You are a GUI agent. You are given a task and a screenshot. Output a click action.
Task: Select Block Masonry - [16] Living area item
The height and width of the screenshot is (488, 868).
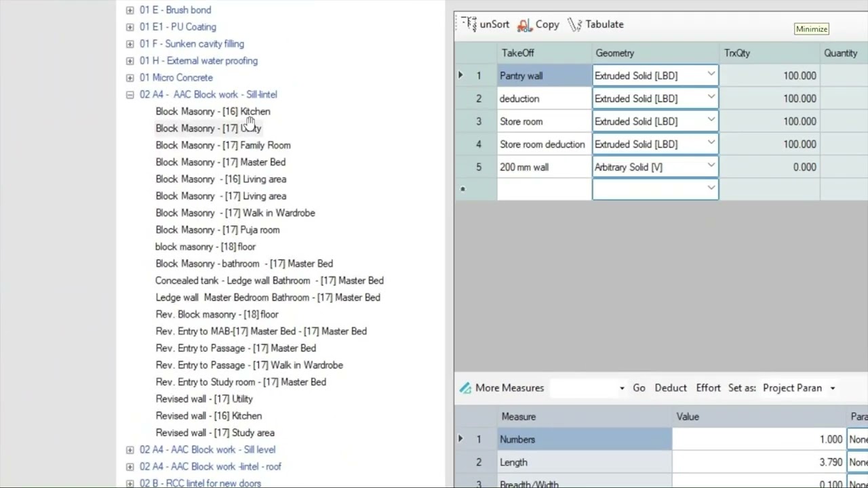[221, 179]
